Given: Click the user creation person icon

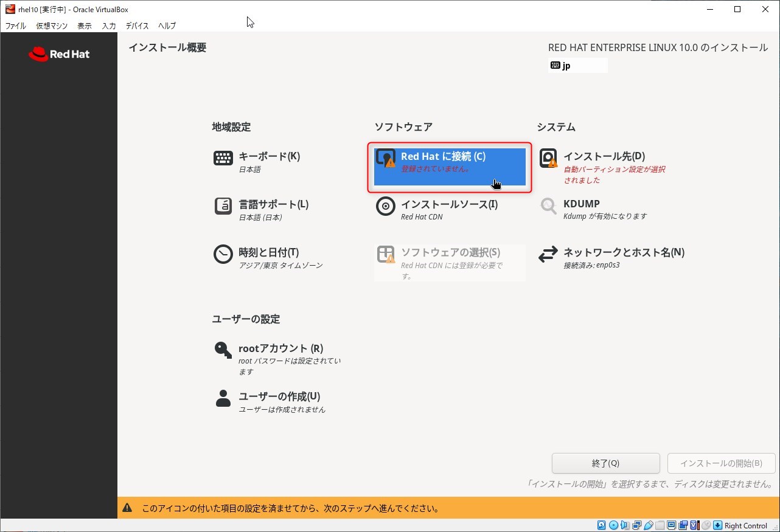Looking at the screenshot, I should [x=223, y=398].
